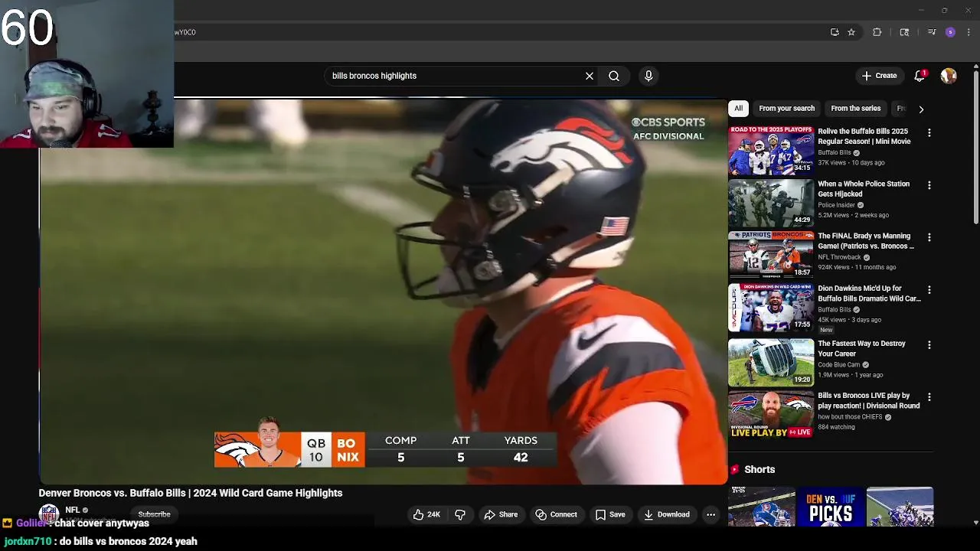This screenshot has width=980, height=551.
Task: Dislike the video
Action: pyautogui.click(x=460, y=514)
